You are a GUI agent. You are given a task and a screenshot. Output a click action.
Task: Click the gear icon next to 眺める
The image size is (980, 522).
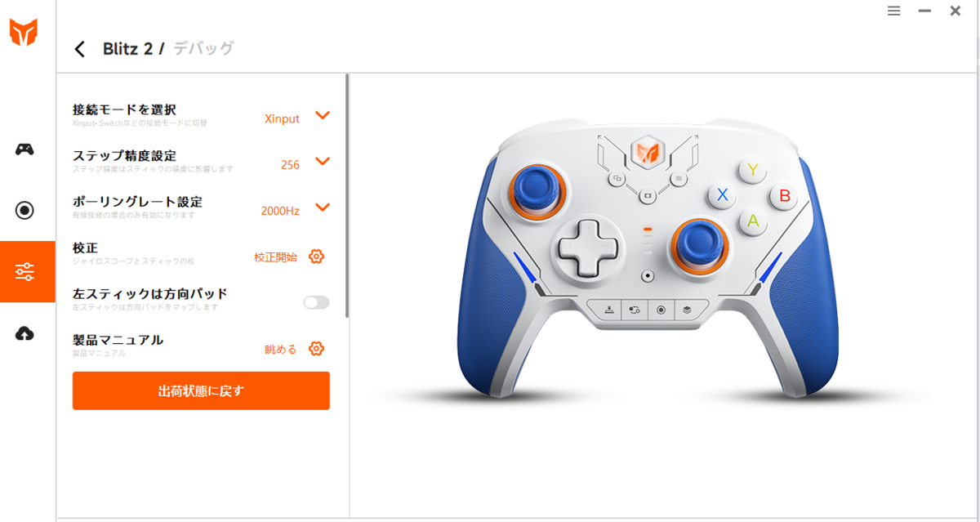(317, 349)
